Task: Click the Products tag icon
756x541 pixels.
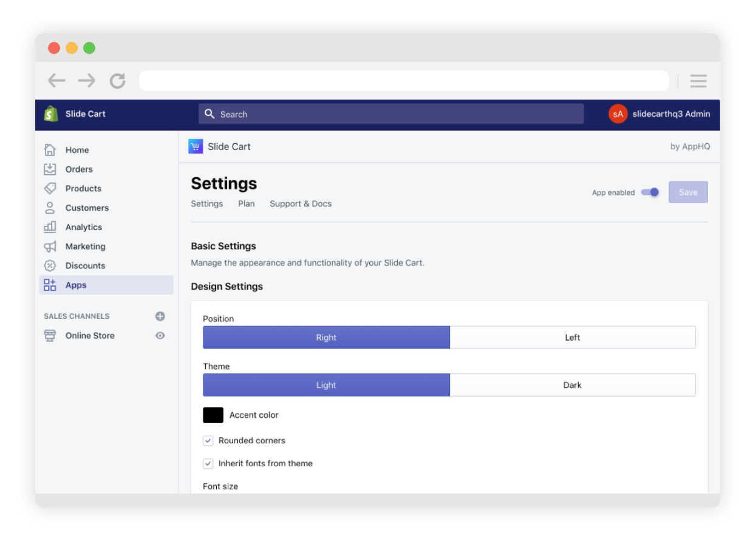Action: [50, 188]
